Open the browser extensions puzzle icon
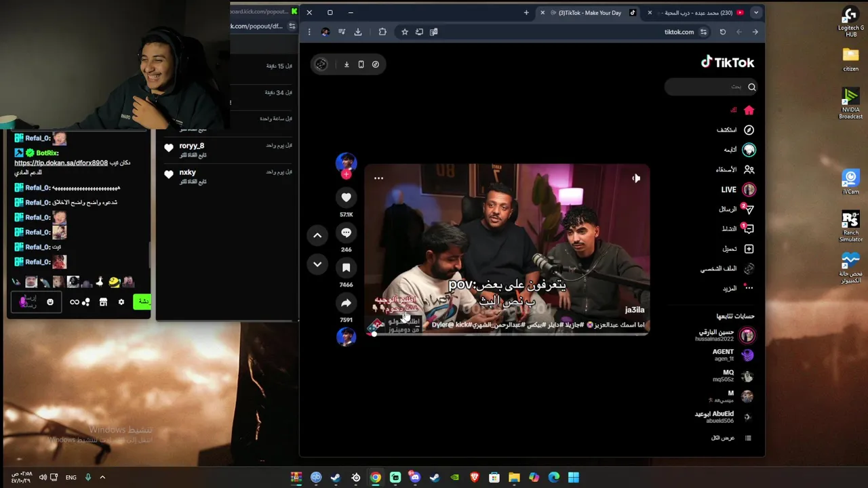This screenshot has height=488, width=868. click(x=382, y=32)
